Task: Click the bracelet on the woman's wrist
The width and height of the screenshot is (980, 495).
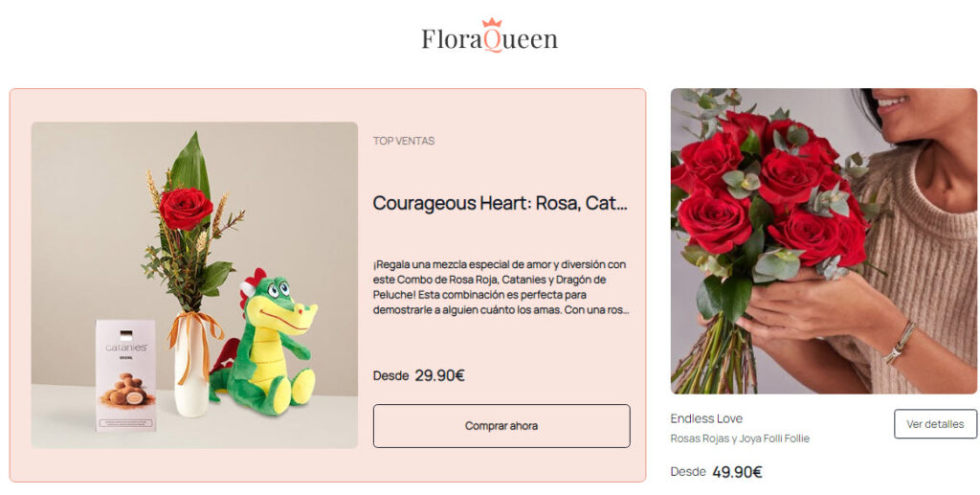Action: (x=900, y=342)
